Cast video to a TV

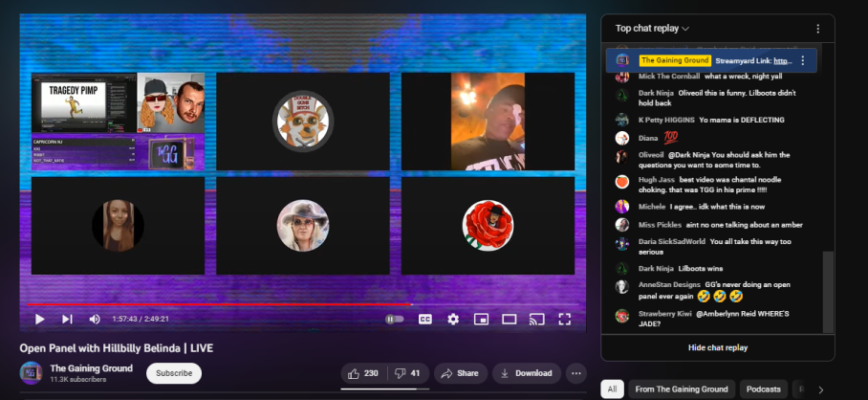[537, 319]
